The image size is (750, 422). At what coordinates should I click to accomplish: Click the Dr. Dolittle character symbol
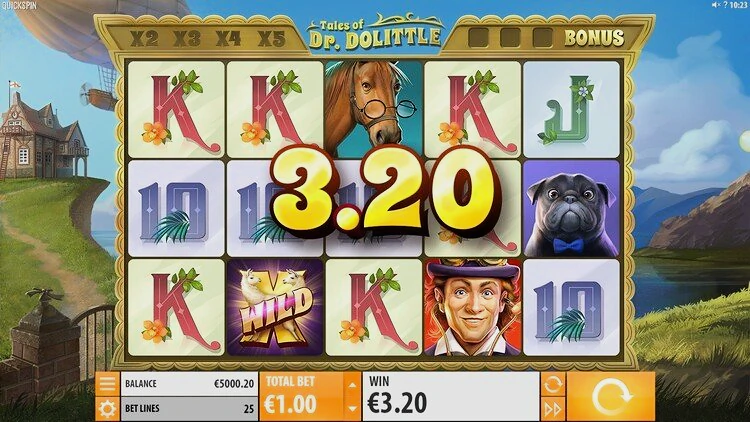click(x=472, y=308)
